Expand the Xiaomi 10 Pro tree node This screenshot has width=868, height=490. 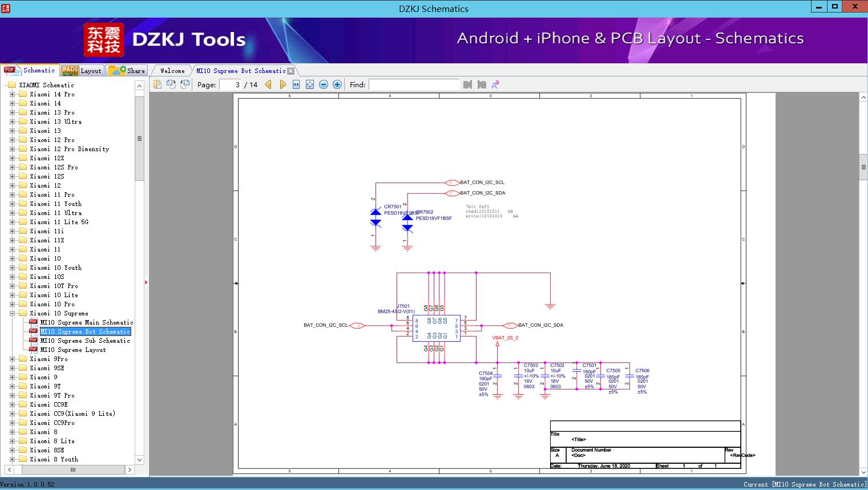[x=12, y=304]
